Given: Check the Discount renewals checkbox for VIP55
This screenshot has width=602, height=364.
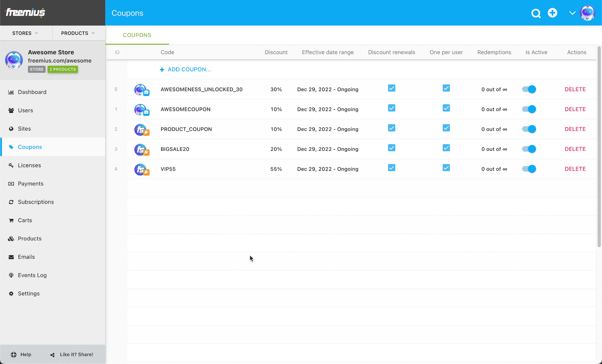Looking at the screenshot, I should pyautogui.click(x=392, y=168).
